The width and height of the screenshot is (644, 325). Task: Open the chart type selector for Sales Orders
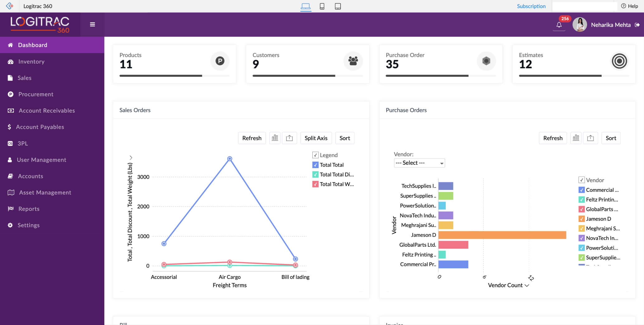[x=275, y=138]
